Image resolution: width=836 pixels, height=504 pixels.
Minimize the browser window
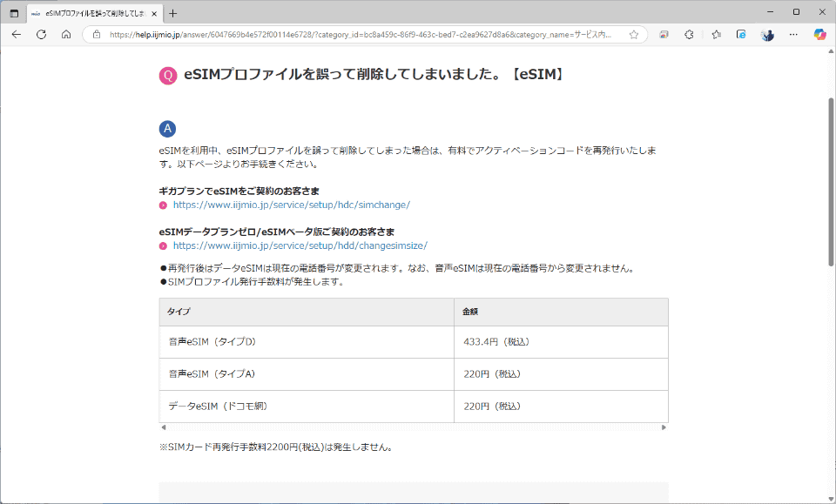click(771, 11)
